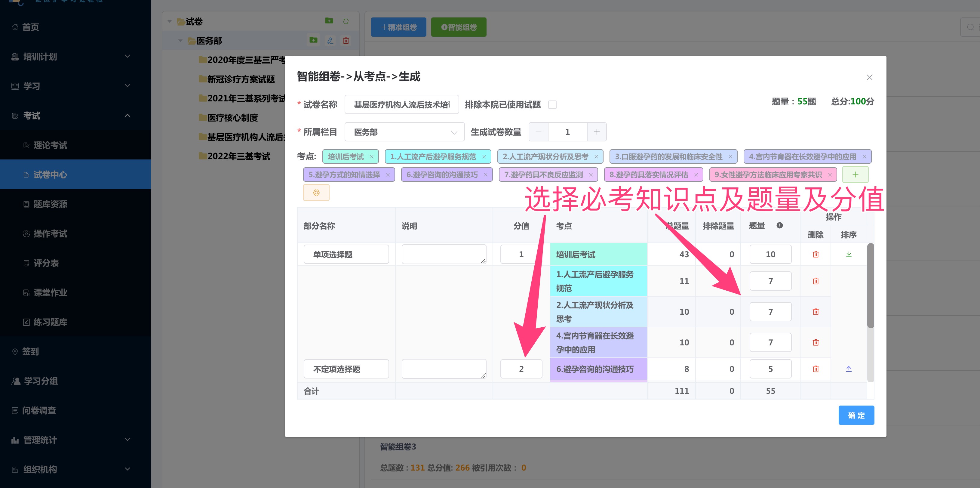Remove the 1.人工流产后避孕服务规范 tag
Image resolution: width=980 pixels, height=488 pixels.
484,157
